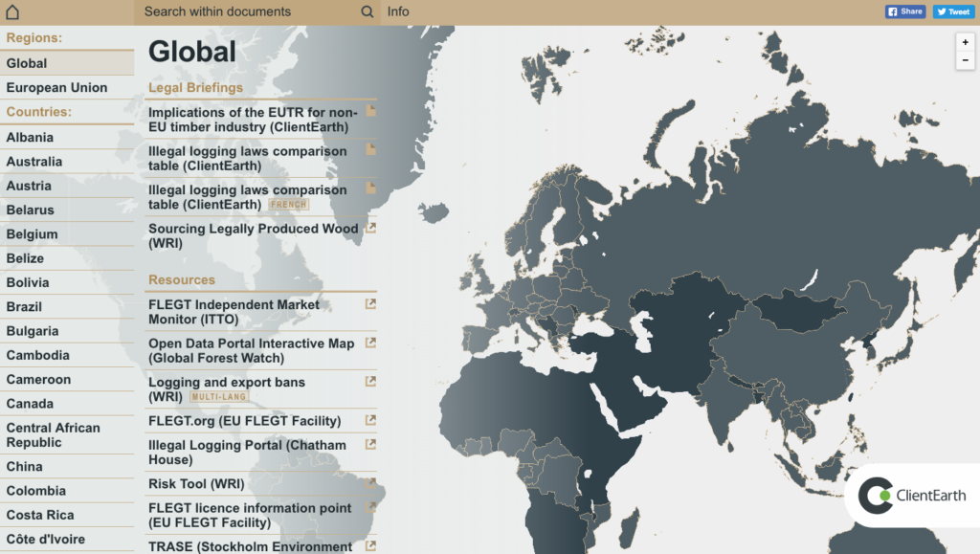Open the EUTR briefing via its document icon
Image resolution: width=980 pixels, height=554 pixels.
pyautogui.click(x=370, y=111)
